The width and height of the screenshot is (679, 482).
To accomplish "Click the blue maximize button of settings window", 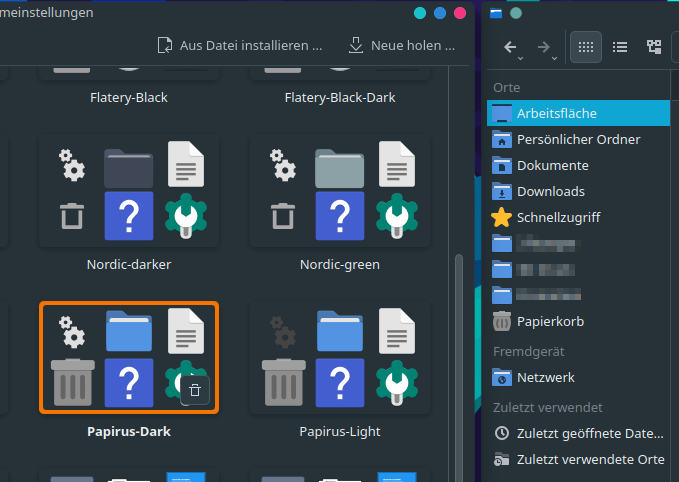I will 440,13.
